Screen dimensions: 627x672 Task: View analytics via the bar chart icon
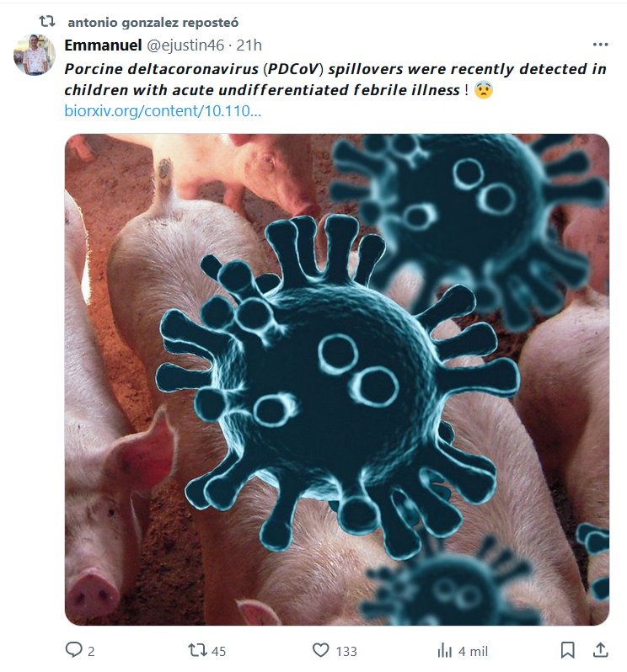tap(444, 651)
